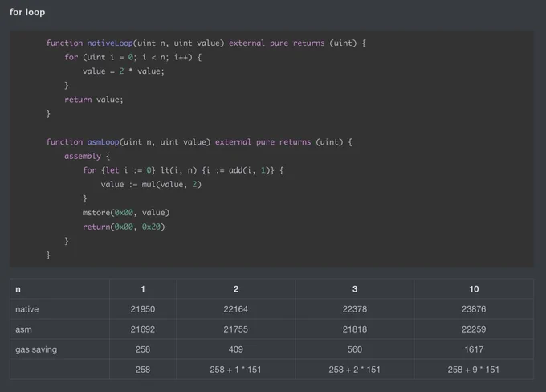Click the asm value 21692

(143, 329)
